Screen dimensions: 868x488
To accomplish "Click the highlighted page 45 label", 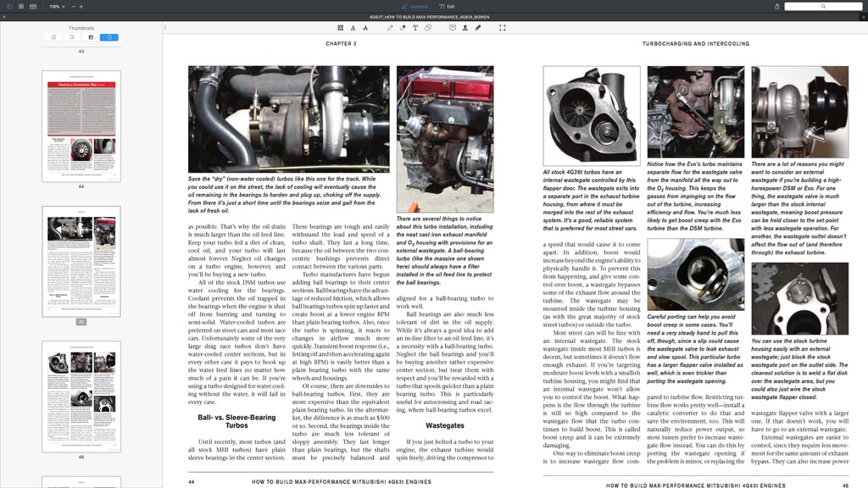I will pos(81,322).
